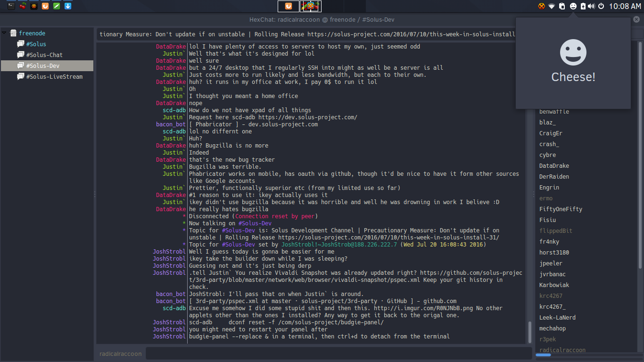Select user mechahop in the user list
The height and width of the screenshot is (362, 644).
click(x=553, y=329)
